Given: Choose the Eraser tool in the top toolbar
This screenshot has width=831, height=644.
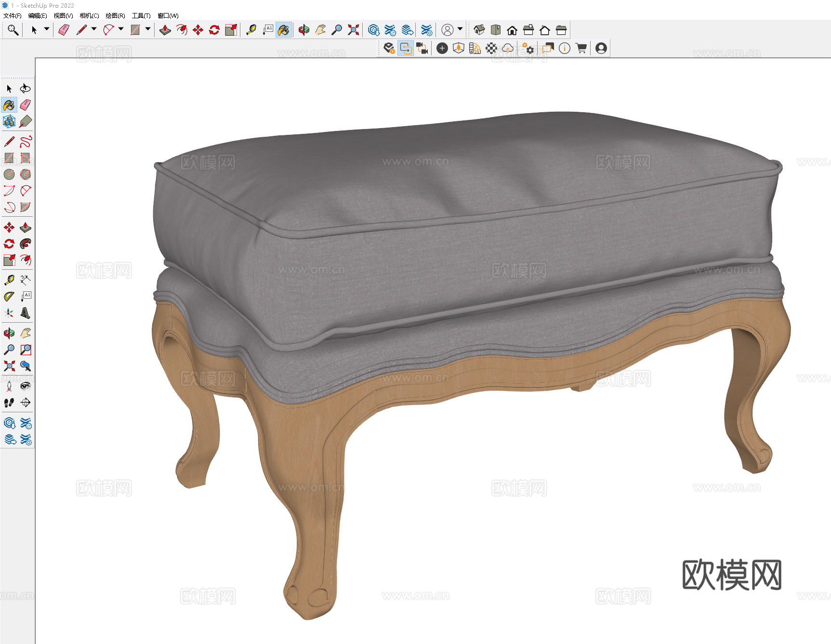Looking at the screenshot, I should coord(64,30).
